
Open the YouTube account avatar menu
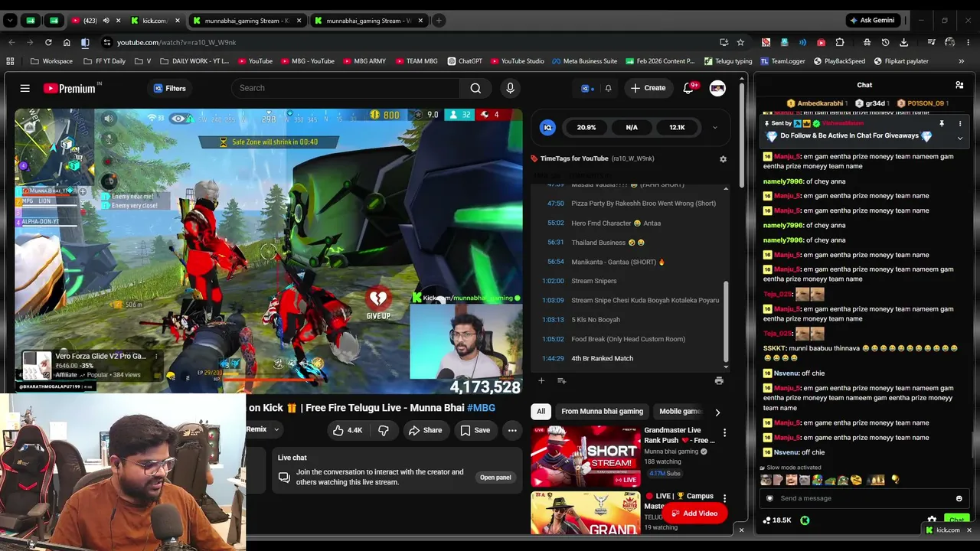pyautogui.click(x=717, y=88)
